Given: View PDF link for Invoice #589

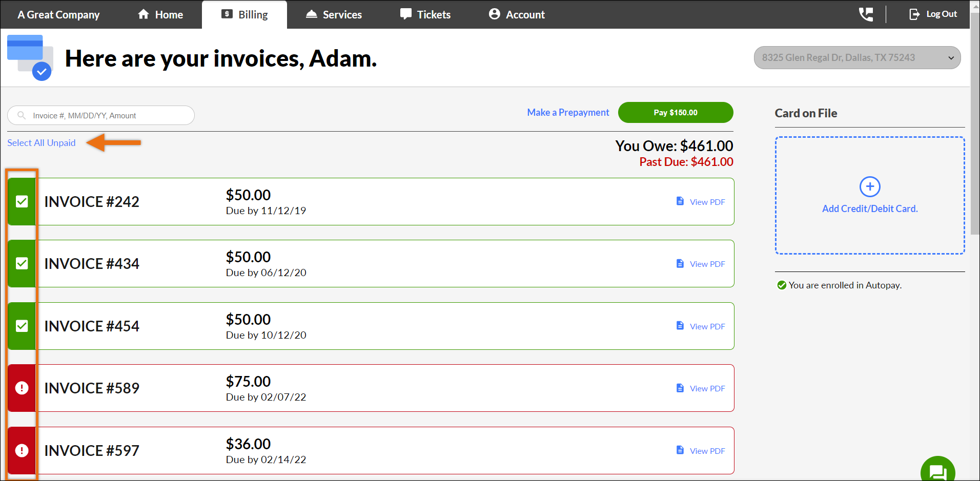Looking at the screenshot, I should pyautogui.click(x=707, y=388).
